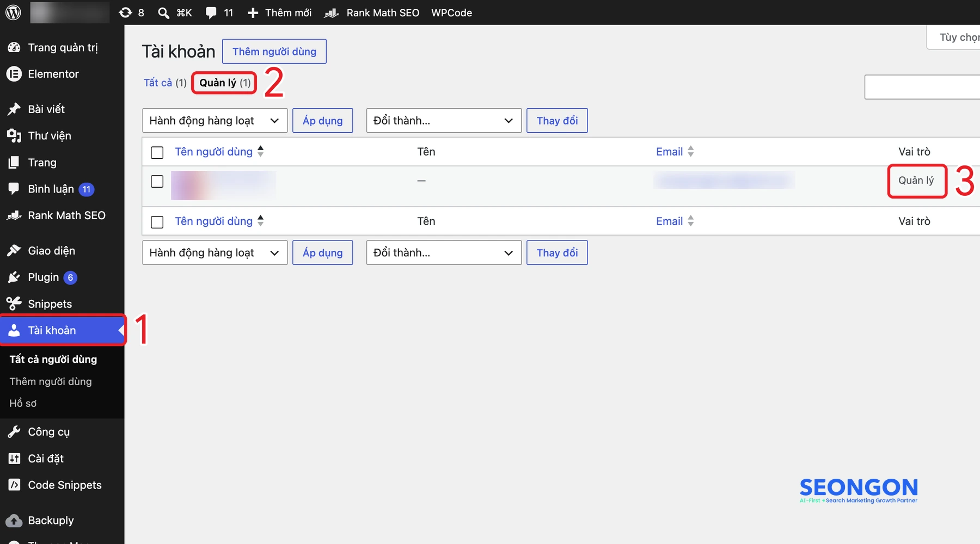The height and width of the screenshot is (544, 980).
Task: Open the comments bubble icon showing 11
Action: 211,13
